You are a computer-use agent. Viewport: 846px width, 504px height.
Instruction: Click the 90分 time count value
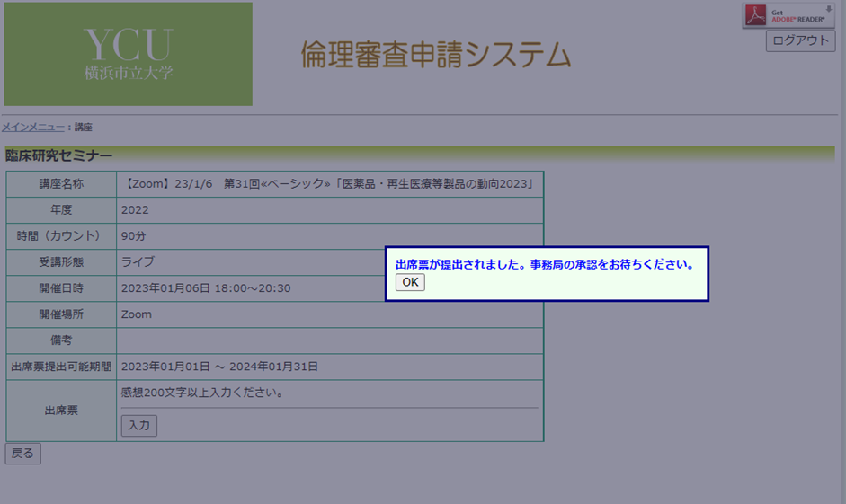click(x=133, y=236)
